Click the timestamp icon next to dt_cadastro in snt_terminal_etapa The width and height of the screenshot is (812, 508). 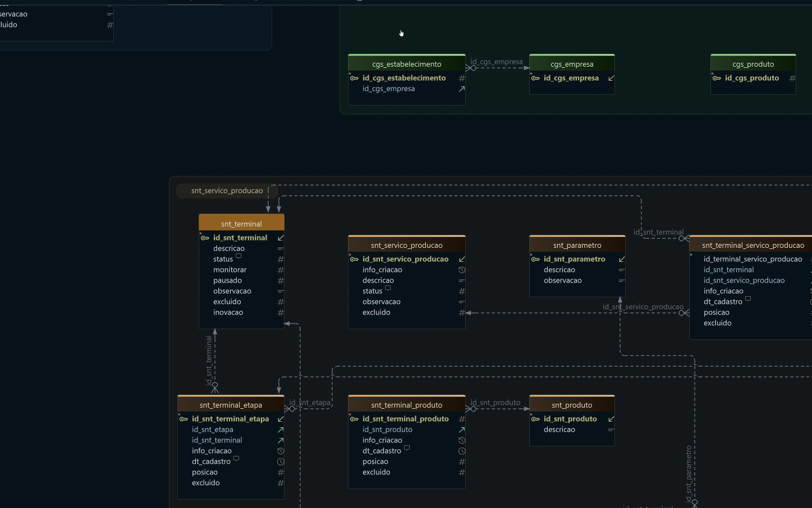280,461
